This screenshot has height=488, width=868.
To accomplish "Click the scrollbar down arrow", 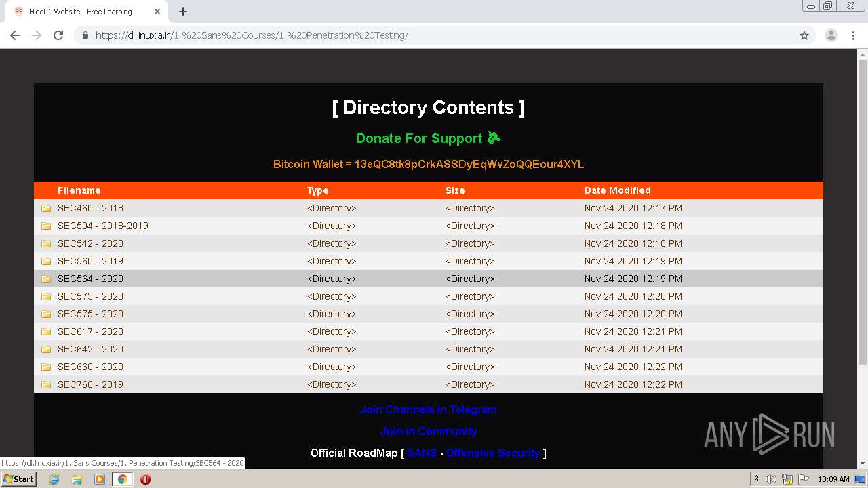I will 863,463.
